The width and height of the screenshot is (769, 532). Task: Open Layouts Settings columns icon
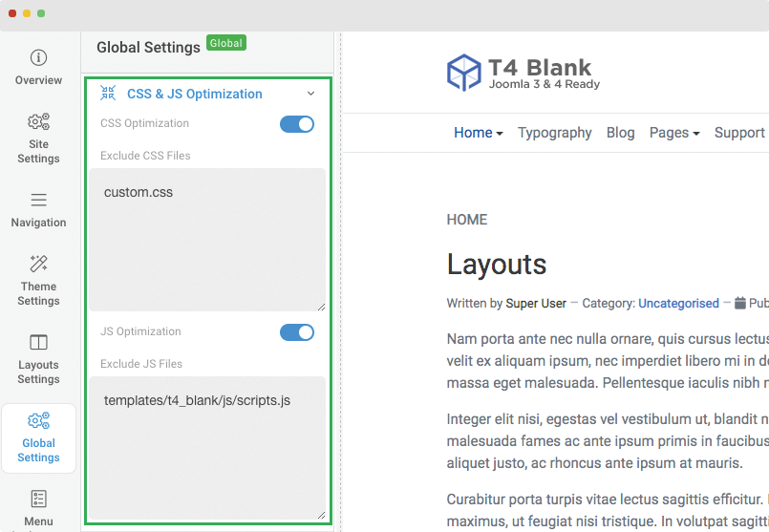(38, 342)
